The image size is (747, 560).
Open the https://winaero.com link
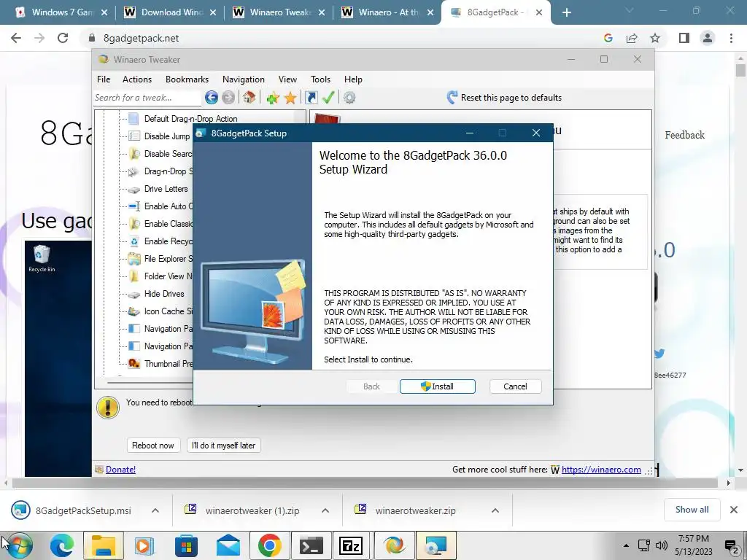click(601, 470)
